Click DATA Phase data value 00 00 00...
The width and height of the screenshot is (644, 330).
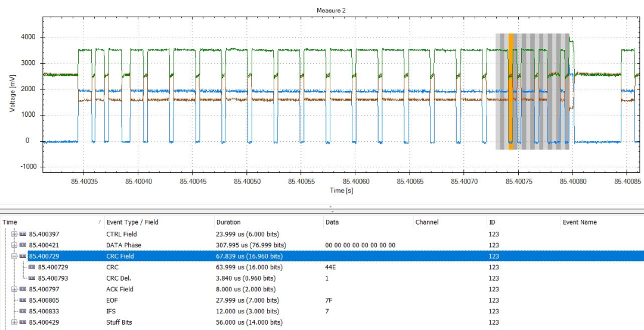360,245
